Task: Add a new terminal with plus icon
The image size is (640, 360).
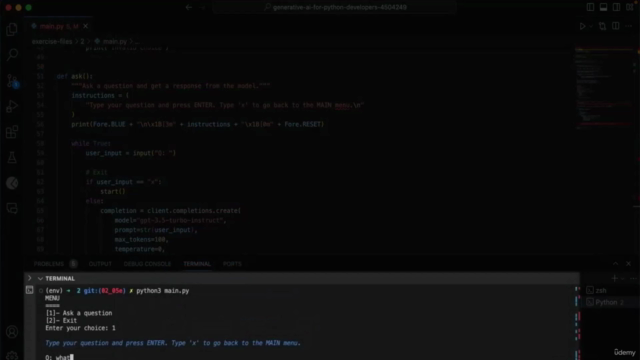Action: tap(614, 278)
